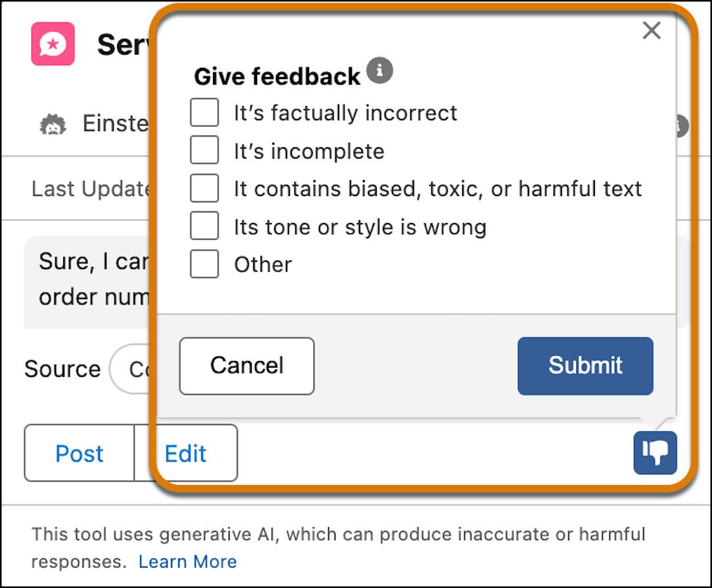Check "It's incomplete" checkbox
This screenshot has width=712, height=588.
click(x=204, y=150)
